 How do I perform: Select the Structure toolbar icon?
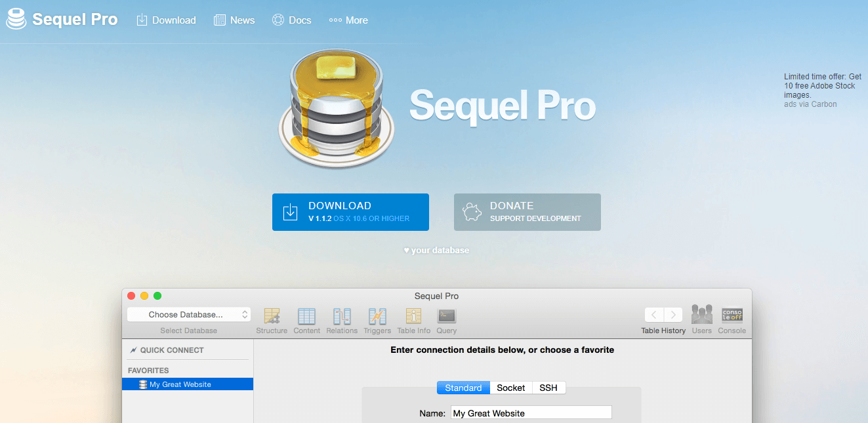click(x=272, y=321)
